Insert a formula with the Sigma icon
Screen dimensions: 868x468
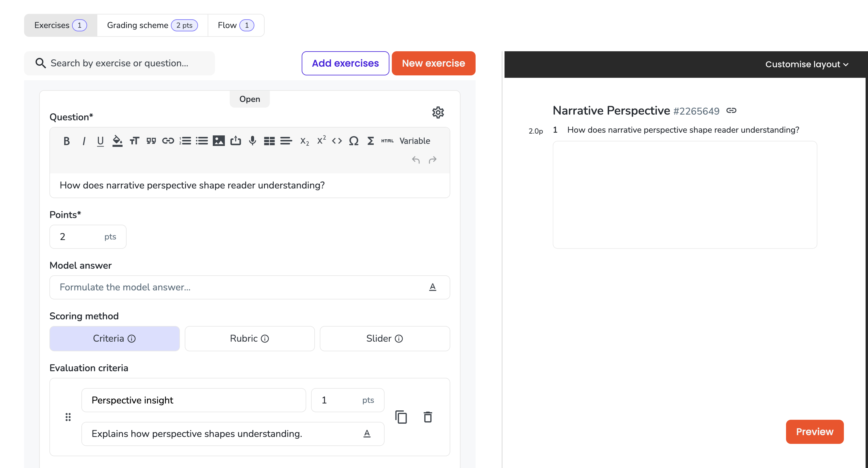(370, 141)
